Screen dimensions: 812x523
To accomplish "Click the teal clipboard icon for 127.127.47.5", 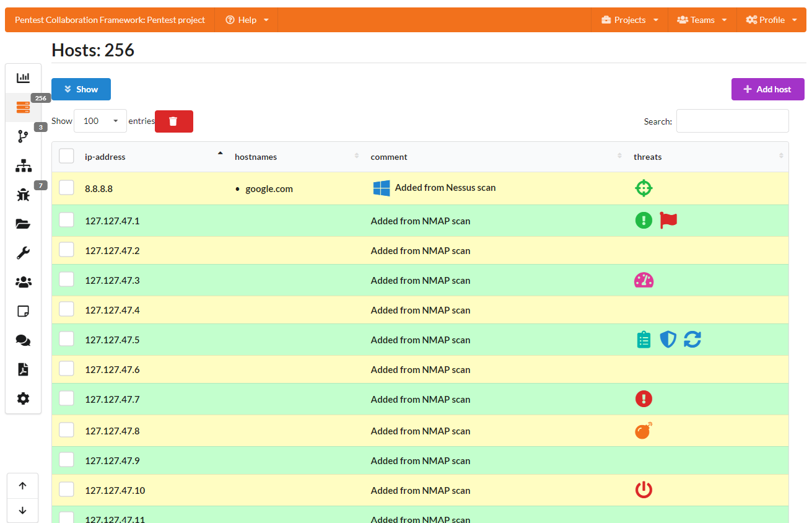I will pyautogui.click(x=644, y=340).
